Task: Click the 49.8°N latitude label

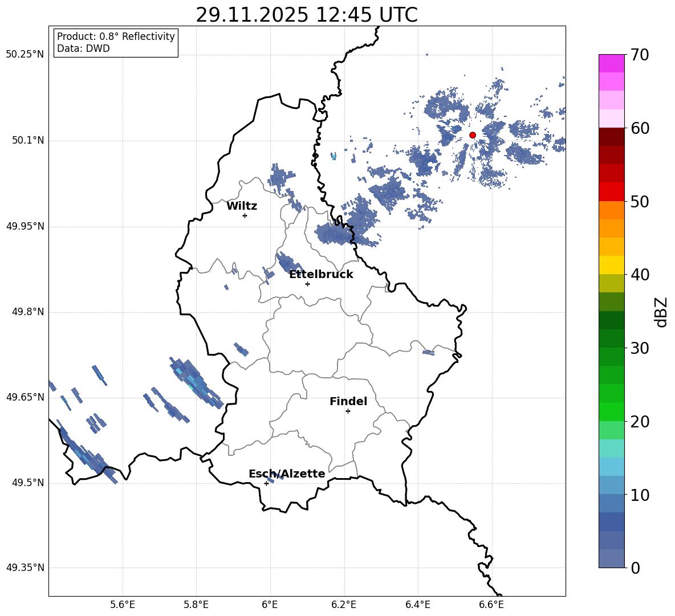Action: coord(29,312)
